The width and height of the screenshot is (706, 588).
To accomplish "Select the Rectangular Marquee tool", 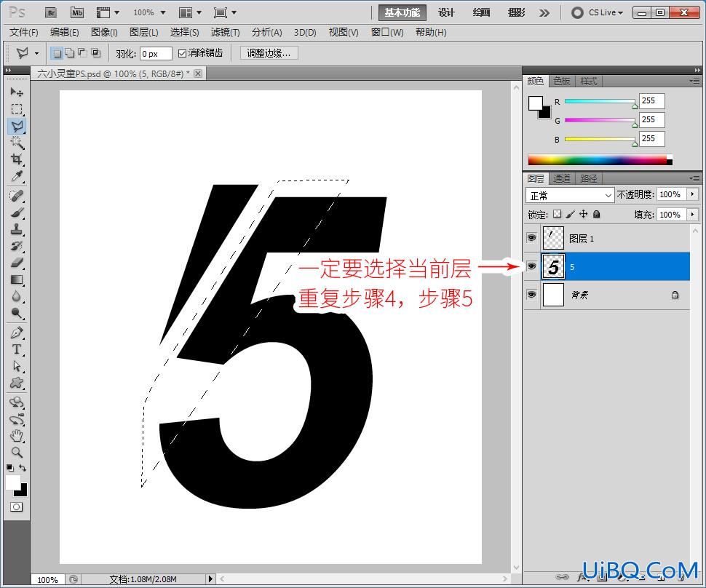I will (x=17, y=109).
